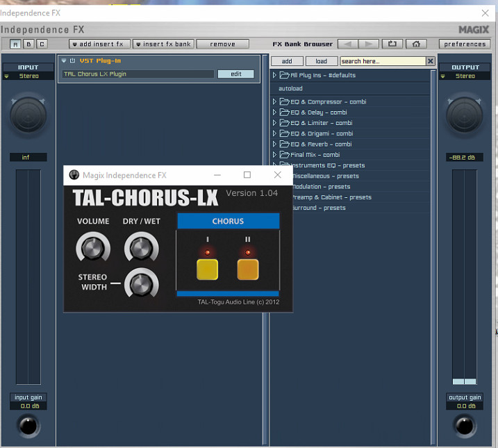
Task: Select Surround - presets row
Action: 360,208
